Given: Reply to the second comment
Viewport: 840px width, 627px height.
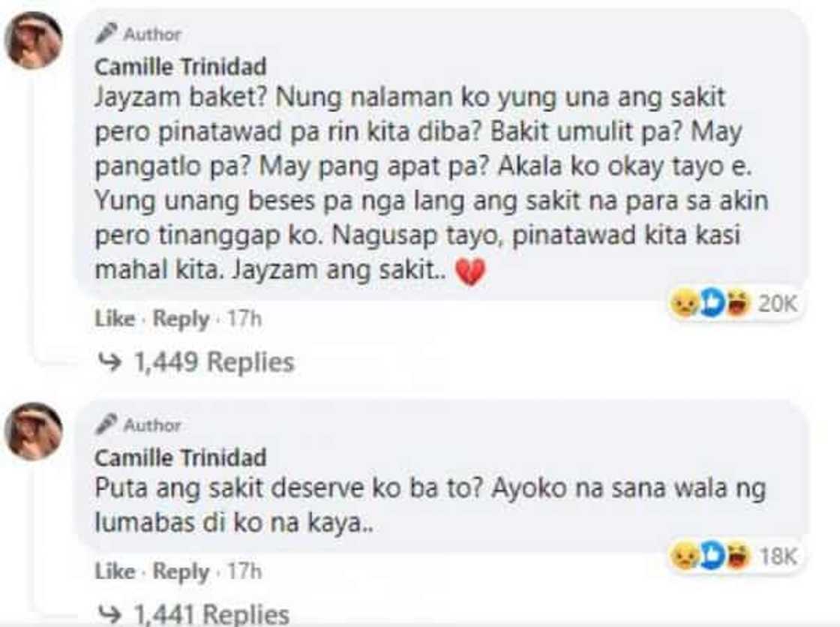Looking at the screenshot, I should tap(181, 571).
